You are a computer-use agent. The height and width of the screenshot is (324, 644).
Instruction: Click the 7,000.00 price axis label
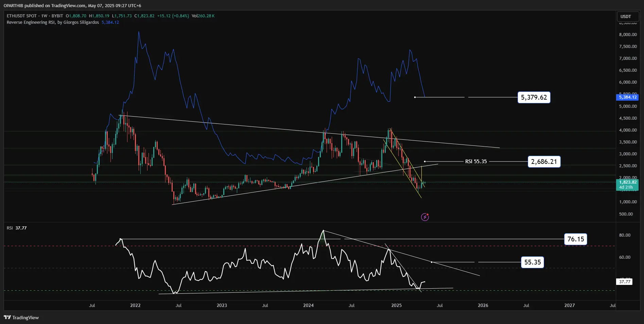pos(628,58)
